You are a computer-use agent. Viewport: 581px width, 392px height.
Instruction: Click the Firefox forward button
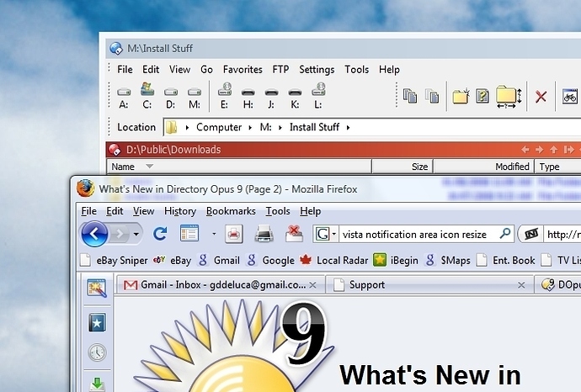(x=120, y=234)
